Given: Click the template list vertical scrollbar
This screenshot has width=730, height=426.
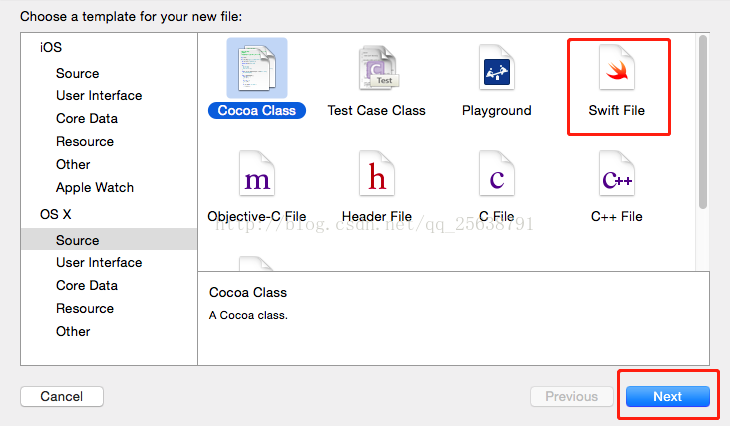Looking at the screenshot, I should pos(703,122).
